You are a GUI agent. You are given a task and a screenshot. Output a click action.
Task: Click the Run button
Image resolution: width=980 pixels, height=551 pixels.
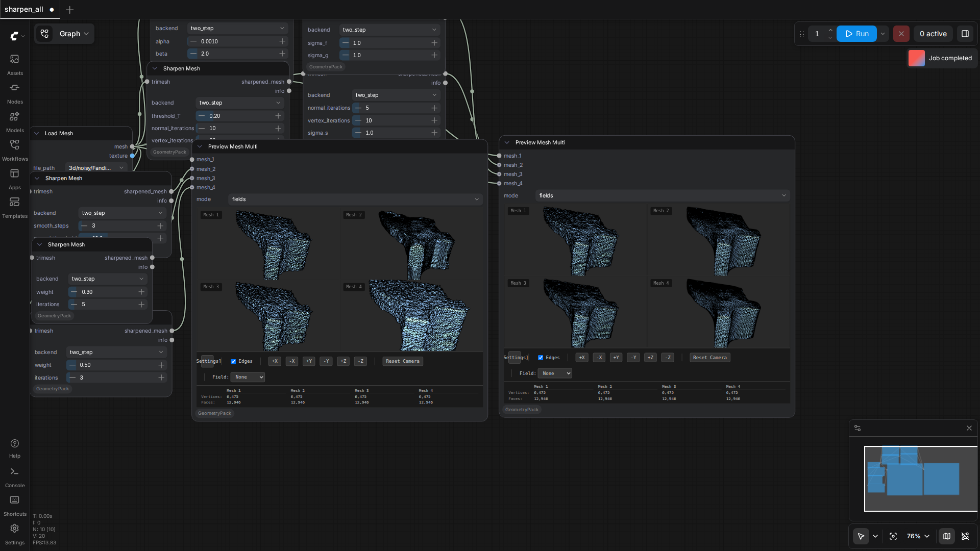point(856,34)
